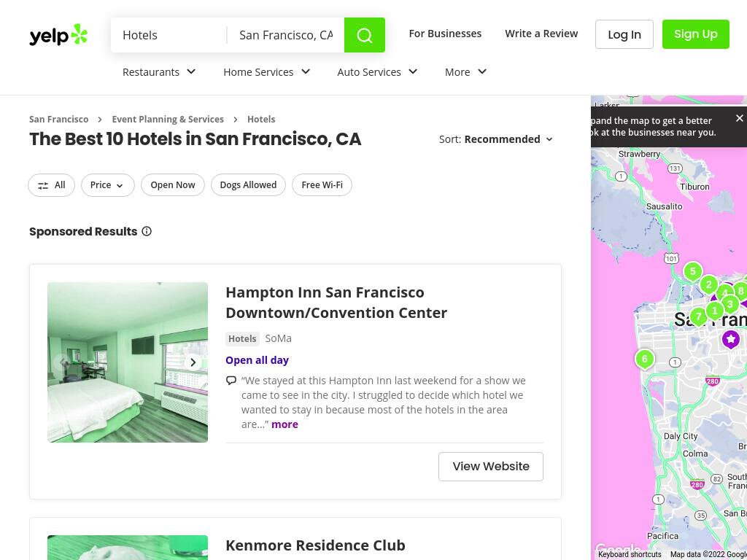The height and width of the screenshot is (560, 747).
Task: Select map pin number 3
Action: point(729,304)
